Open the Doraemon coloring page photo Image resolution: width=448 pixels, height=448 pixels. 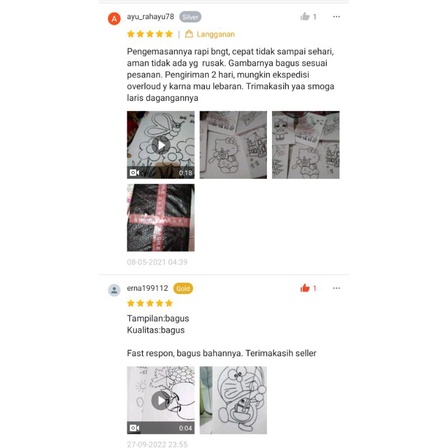click(233, 400)
